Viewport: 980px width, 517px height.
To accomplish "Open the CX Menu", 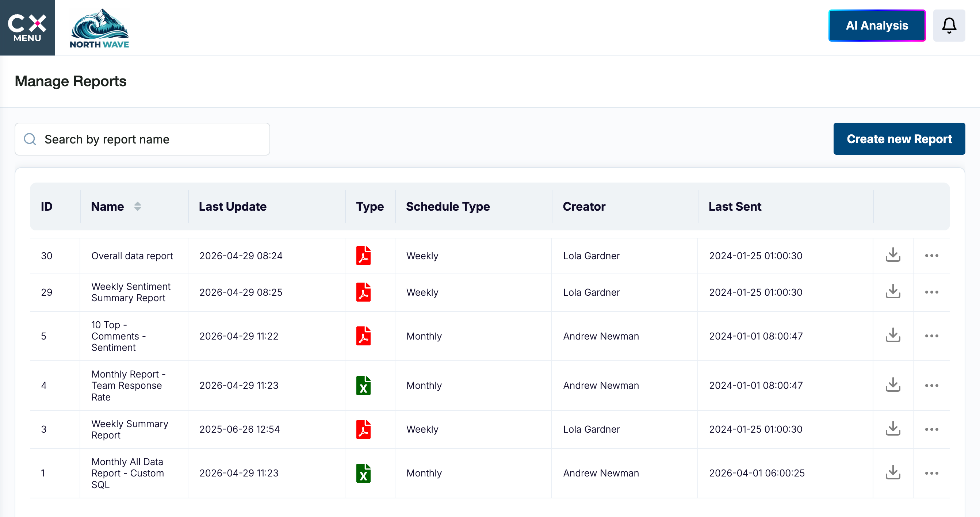I will click(x=27, y=27).
